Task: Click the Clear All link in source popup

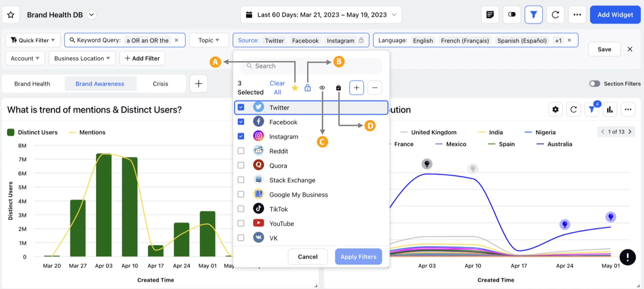Action: pyautogui.click(x=277, y=87)
